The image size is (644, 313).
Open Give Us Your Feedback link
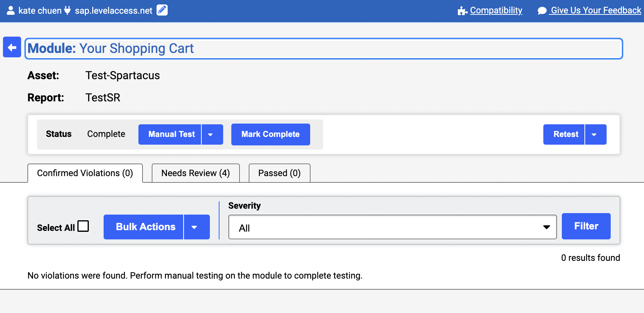click(x=596, y=10)
